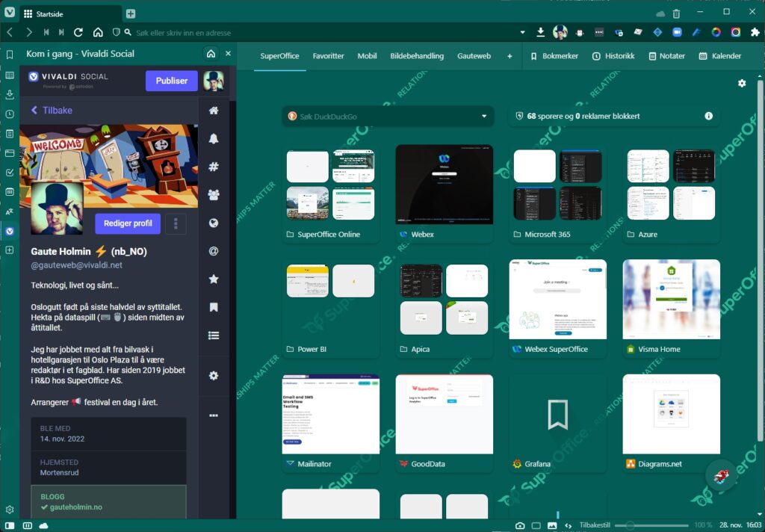Open the Historikk tab

[613, 56]
